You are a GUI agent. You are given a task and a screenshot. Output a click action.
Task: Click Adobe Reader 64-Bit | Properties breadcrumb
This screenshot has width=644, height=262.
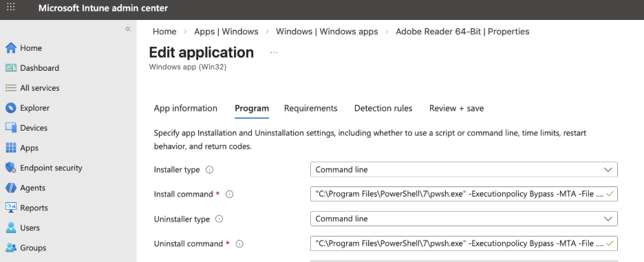(x=462, y=32)
